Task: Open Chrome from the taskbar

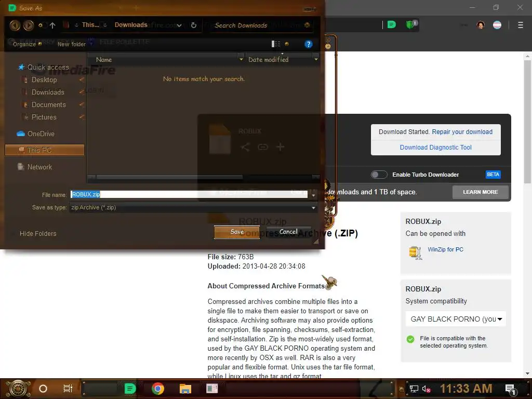Action: click(158, 389)
